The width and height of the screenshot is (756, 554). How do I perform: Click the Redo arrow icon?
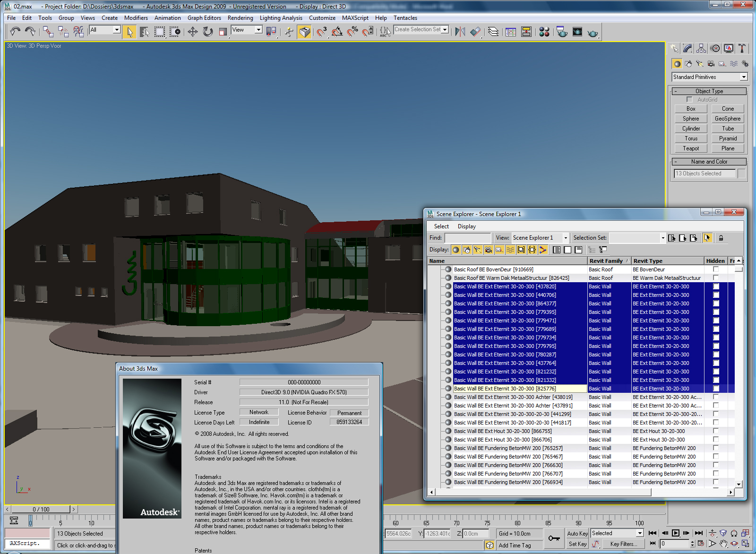(x=30, y=32)
